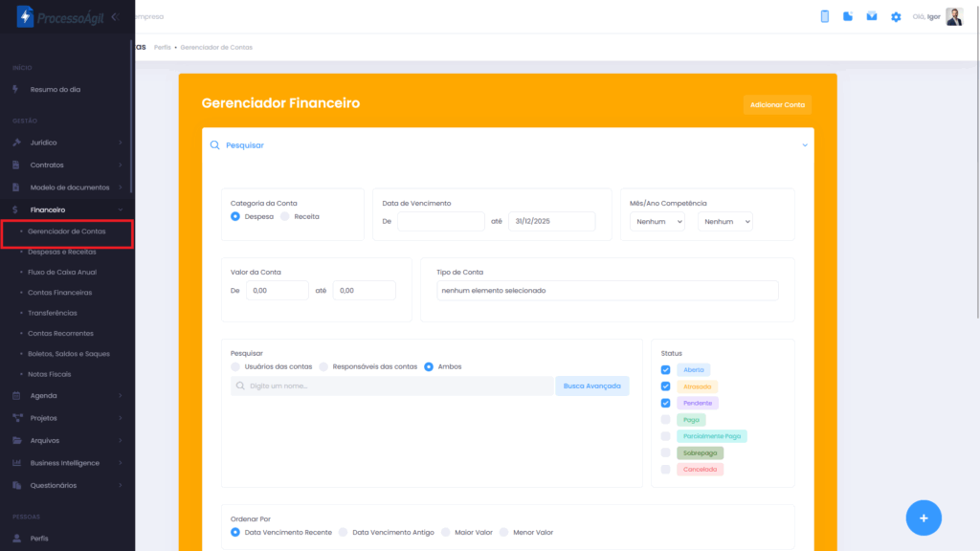Check the Pago status checkbox
980x551 pixels.
[665, 419]
